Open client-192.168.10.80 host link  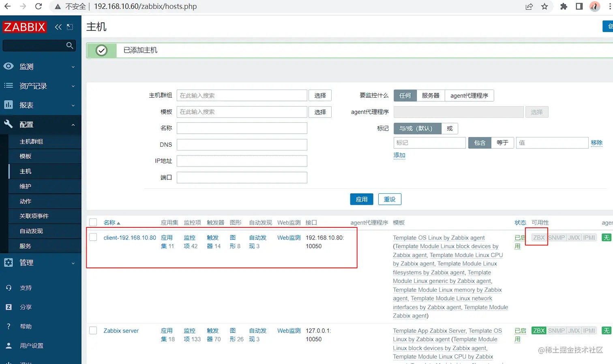tap(130, 238)
